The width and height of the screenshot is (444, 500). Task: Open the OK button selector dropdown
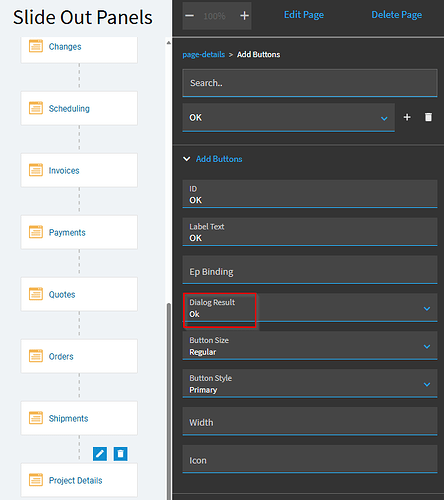(289, 117)
